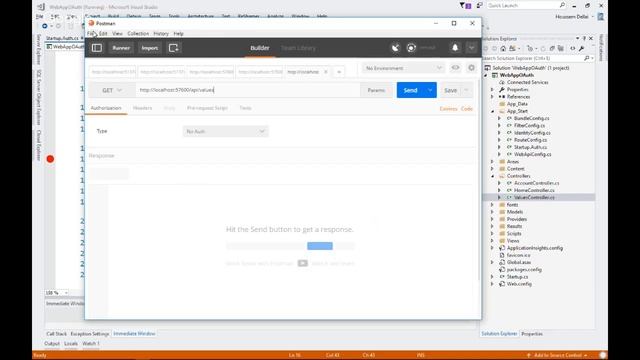Open the Save button dropdown arrow
640x360 pixels.
pyautogui.click(x=466, y=90)
